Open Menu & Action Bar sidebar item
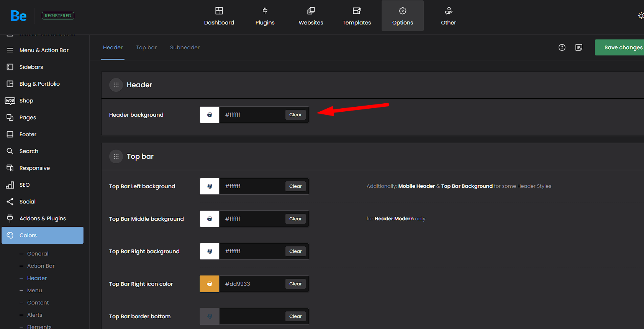644x329 pixels. 43,50
